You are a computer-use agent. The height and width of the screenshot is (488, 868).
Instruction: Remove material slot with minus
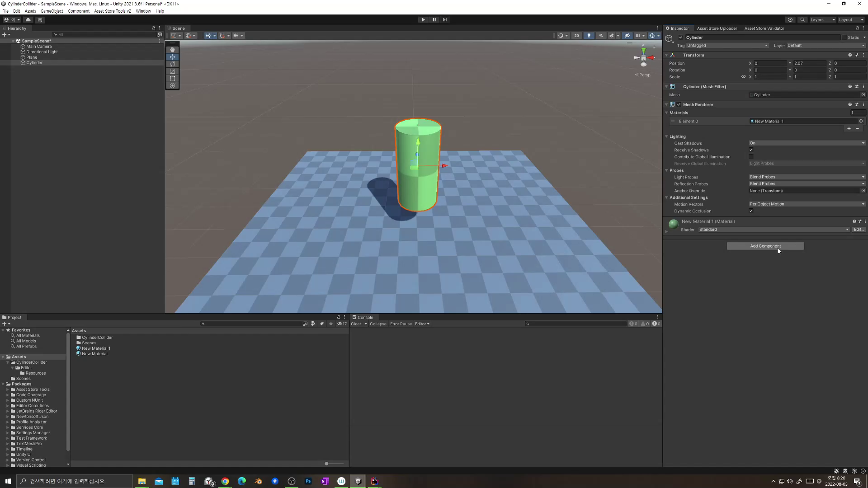857,129
